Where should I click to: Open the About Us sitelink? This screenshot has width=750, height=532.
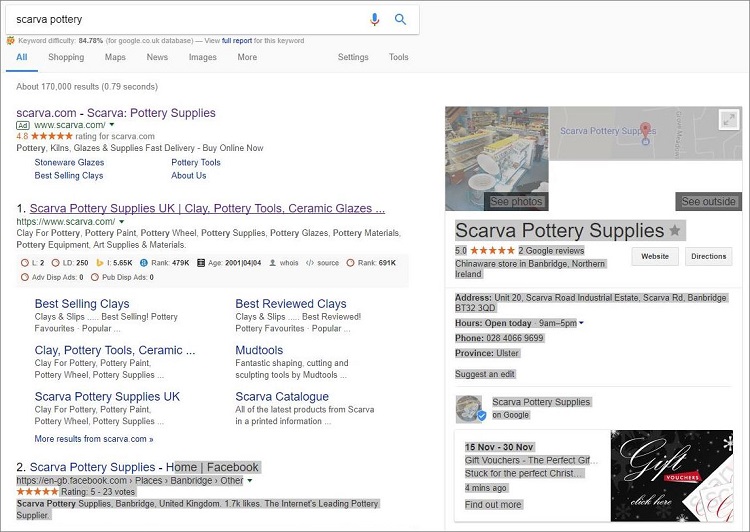188,176
